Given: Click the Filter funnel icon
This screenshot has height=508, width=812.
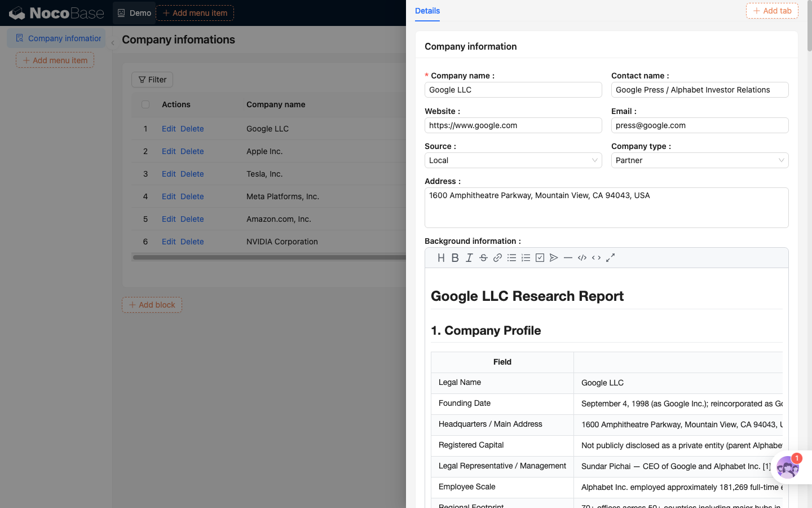Looking at the screenshot, I should point(142,80).
